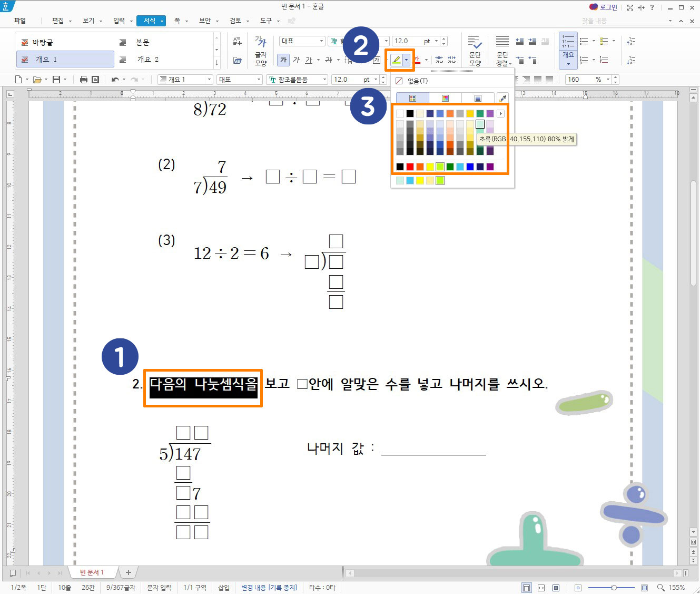The width and height of the screenshot is (700, 594).
Task: Switch to the 빈 문서 1 document tab
Action: point(92,572)
